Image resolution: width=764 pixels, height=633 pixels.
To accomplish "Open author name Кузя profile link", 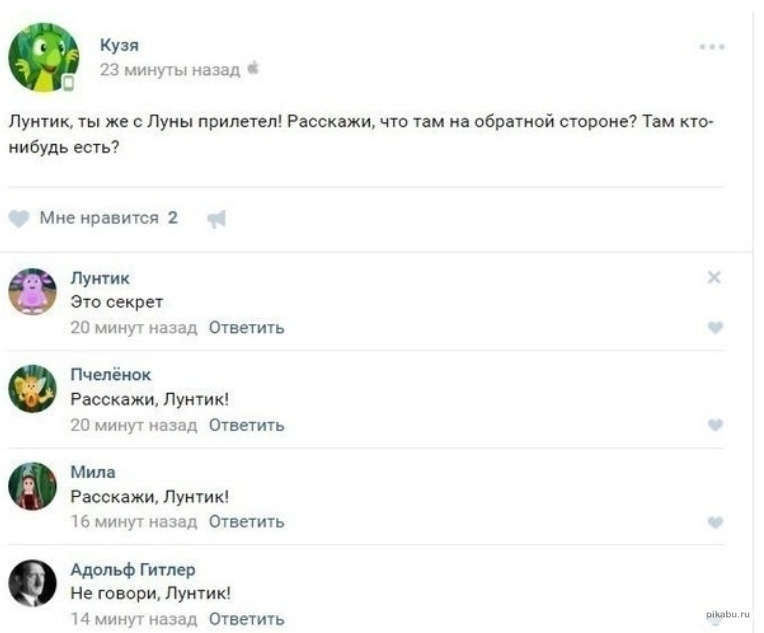I will point(119,45).
